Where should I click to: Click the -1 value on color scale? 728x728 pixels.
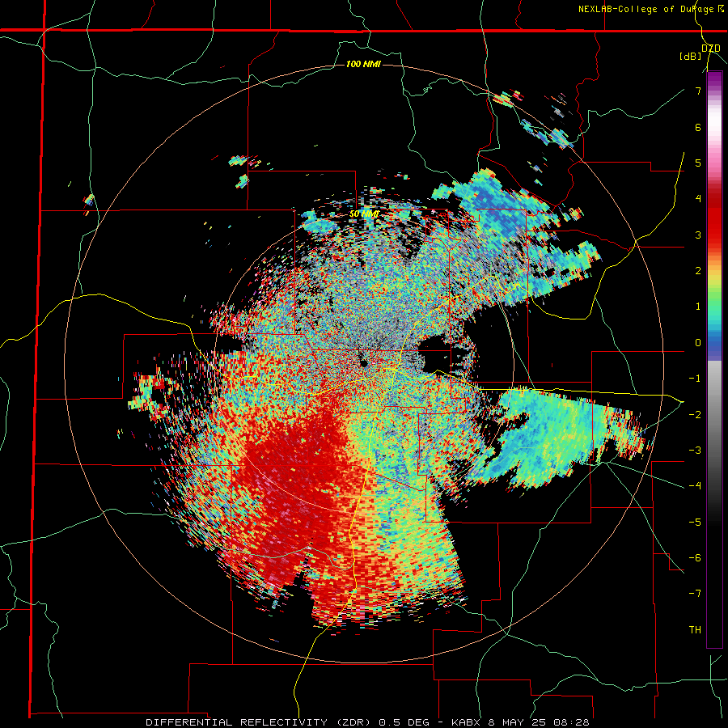(695, 379)
